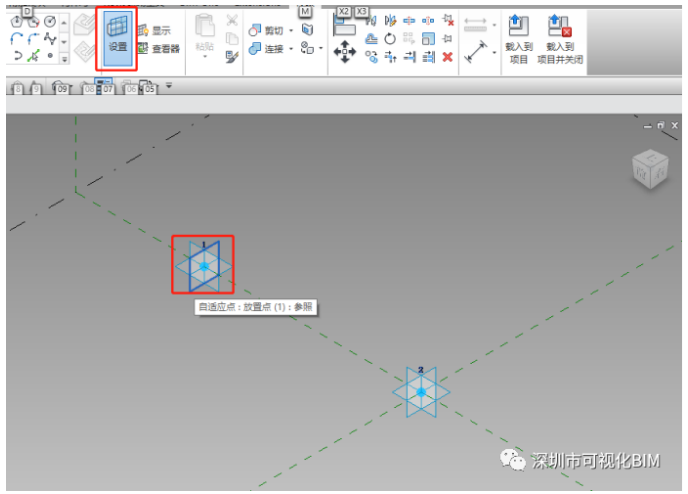The height and width of the screenshot is (494, 688).
Task: Open the diagonal dimension tool dropdown arrow
Action: [494, 52]
